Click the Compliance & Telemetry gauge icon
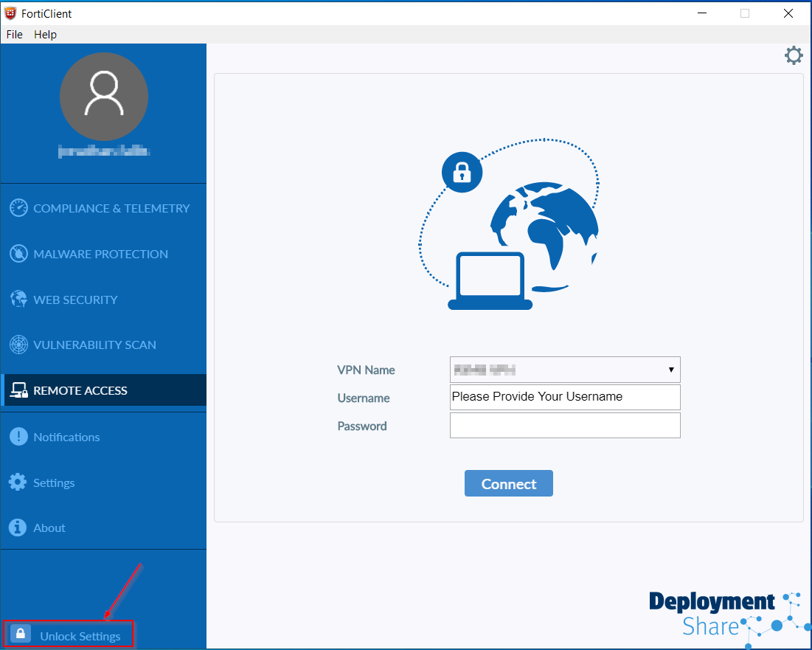 18,208
